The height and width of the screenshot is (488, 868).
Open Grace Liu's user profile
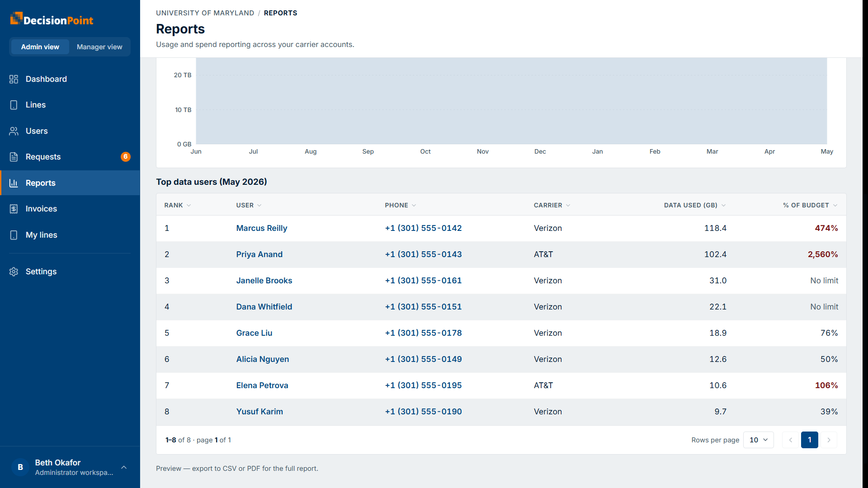(254, 333)
